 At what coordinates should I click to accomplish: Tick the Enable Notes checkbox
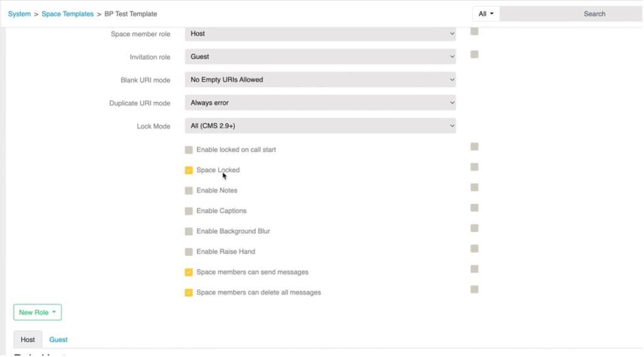click(189, 190)
